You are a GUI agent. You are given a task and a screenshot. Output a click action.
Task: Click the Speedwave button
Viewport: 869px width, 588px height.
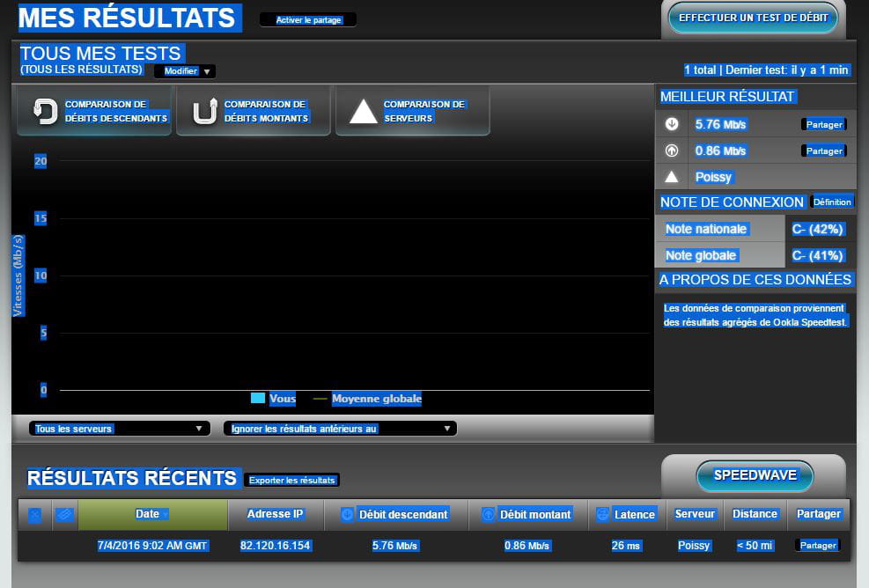tap(755, 475)
